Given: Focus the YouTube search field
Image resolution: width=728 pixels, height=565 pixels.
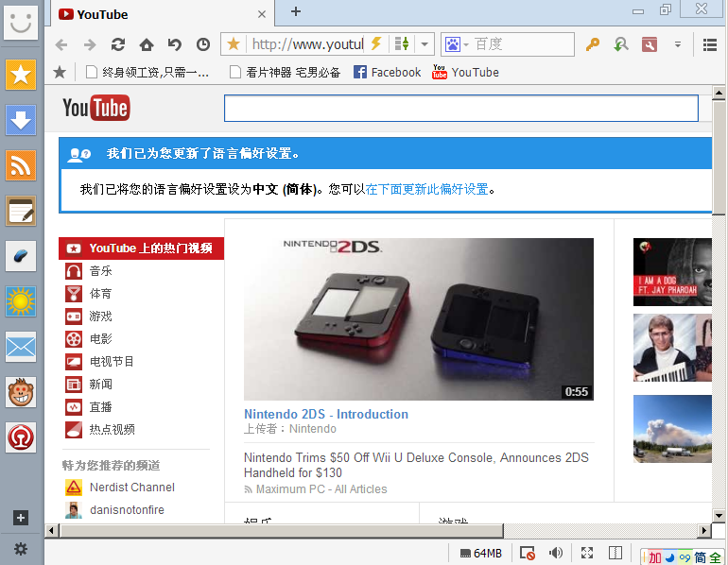Looking at the screenshot, I should pos(461,108).
